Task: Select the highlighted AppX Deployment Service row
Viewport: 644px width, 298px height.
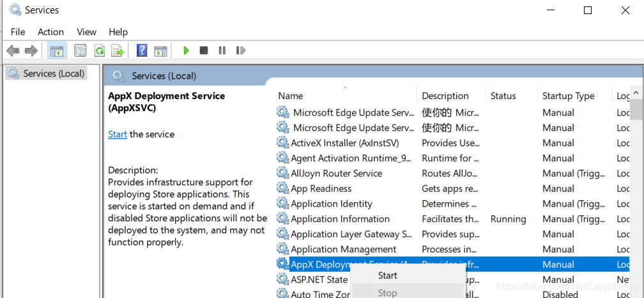Action: 452,264
